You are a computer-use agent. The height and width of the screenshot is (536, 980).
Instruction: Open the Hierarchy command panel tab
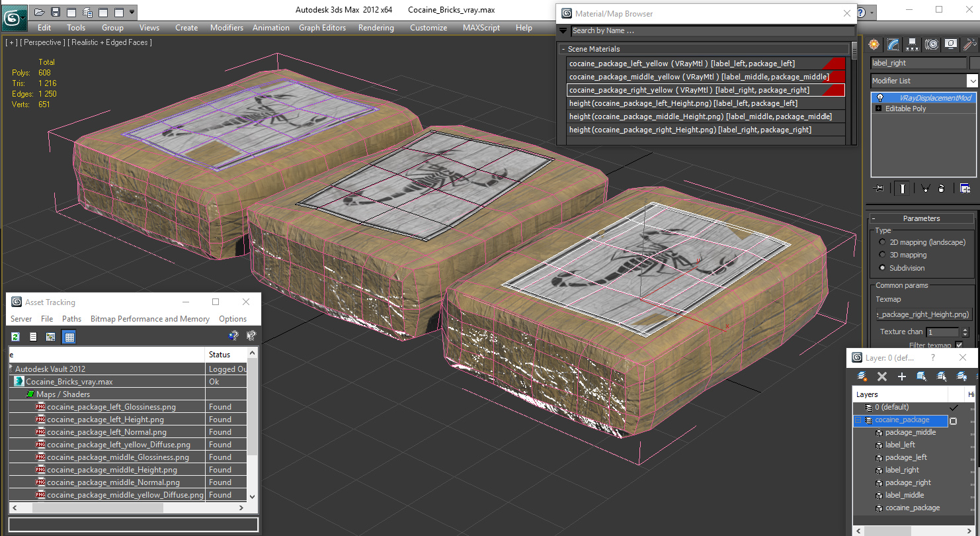click(x=913, y=44)
